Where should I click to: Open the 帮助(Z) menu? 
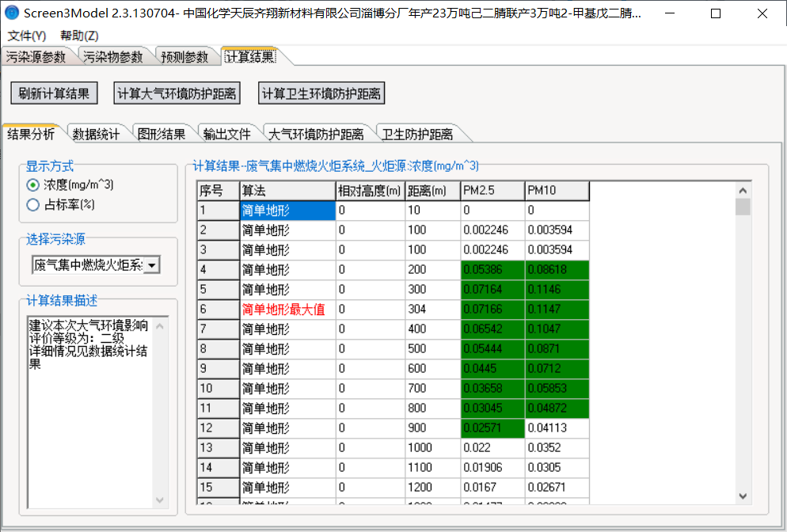tap(79, 36)
